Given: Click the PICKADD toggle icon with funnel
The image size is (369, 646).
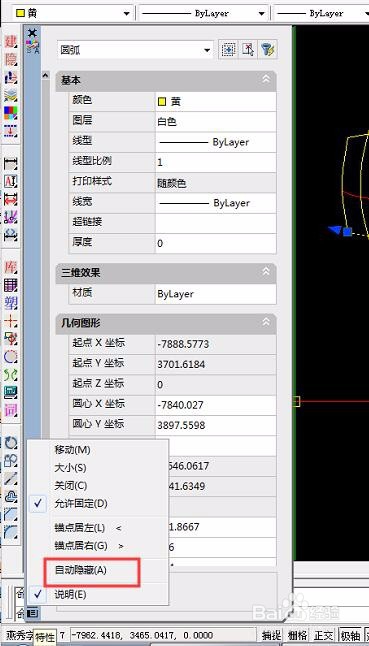Looking at the screenshot, I should point(268,50).
